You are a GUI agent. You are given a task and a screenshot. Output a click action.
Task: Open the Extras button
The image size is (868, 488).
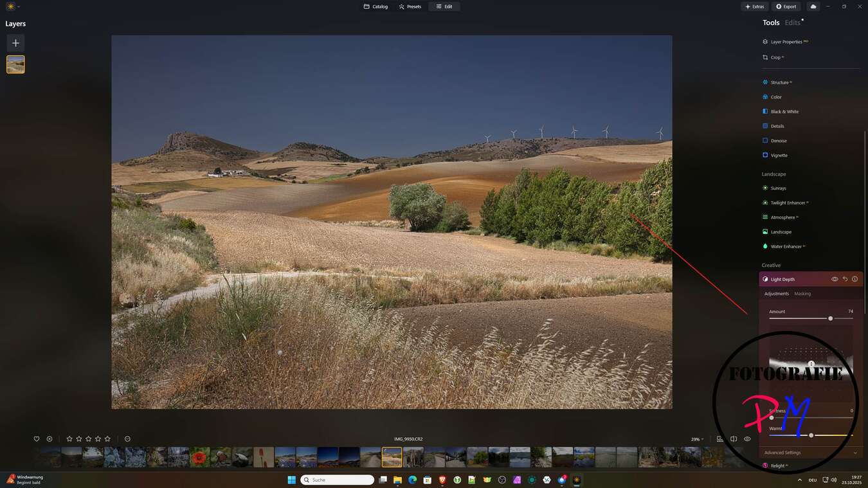754,6
